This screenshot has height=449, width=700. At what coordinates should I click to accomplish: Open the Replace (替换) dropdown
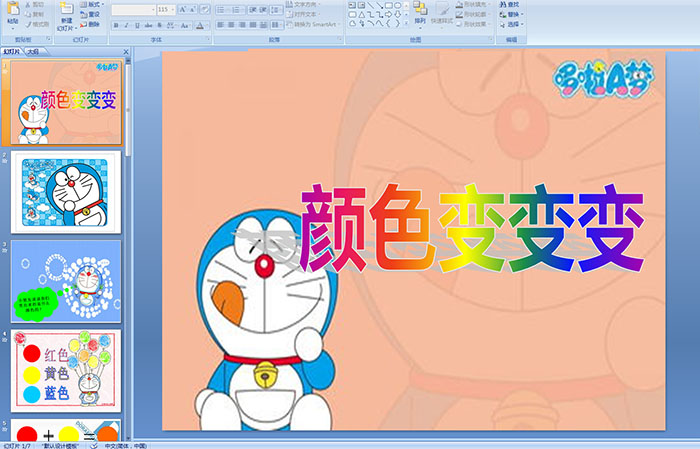pos(511,14)
